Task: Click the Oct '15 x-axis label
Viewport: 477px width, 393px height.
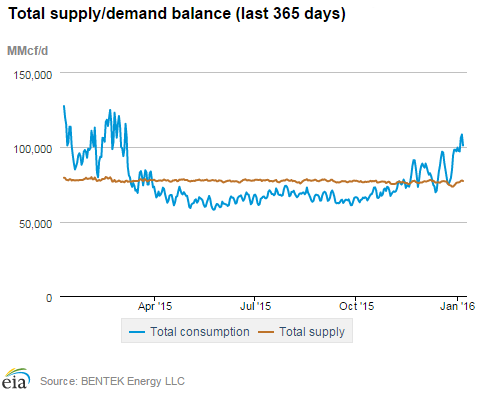Action: [356, 306]
